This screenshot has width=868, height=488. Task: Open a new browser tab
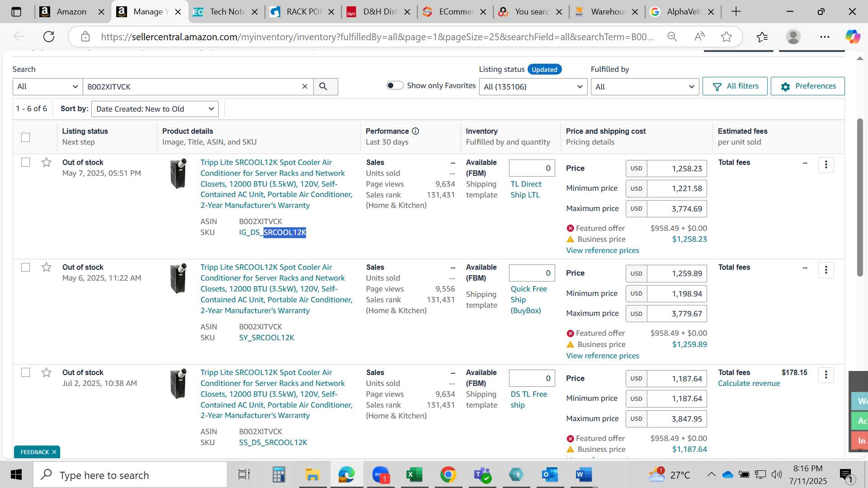736,12
